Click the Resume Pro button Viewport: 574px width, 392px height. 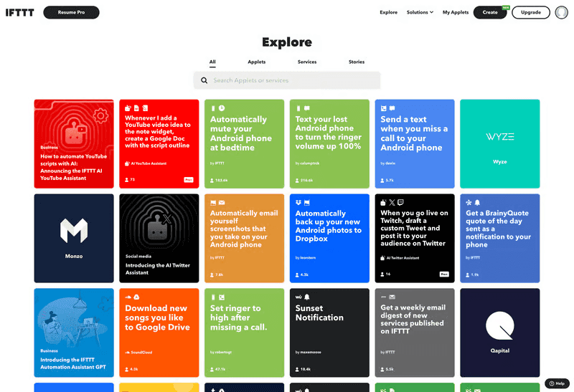(71, 12)
